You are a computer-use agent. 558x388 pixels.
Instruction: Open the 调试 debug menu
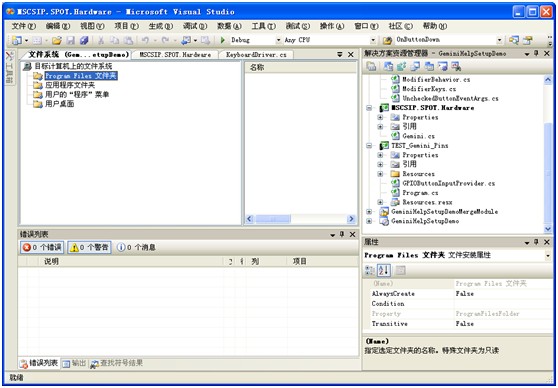click(x=195, y=26)
